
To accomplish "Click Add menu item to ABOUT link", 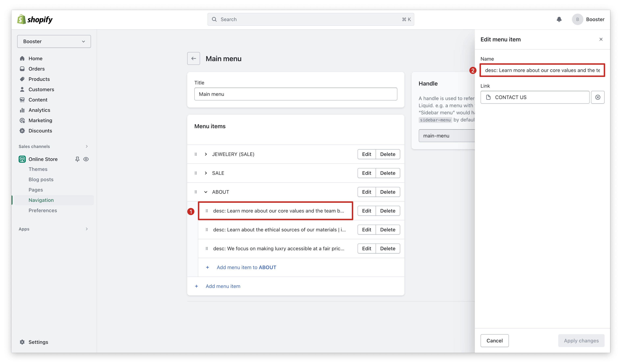I will point(246,267).
